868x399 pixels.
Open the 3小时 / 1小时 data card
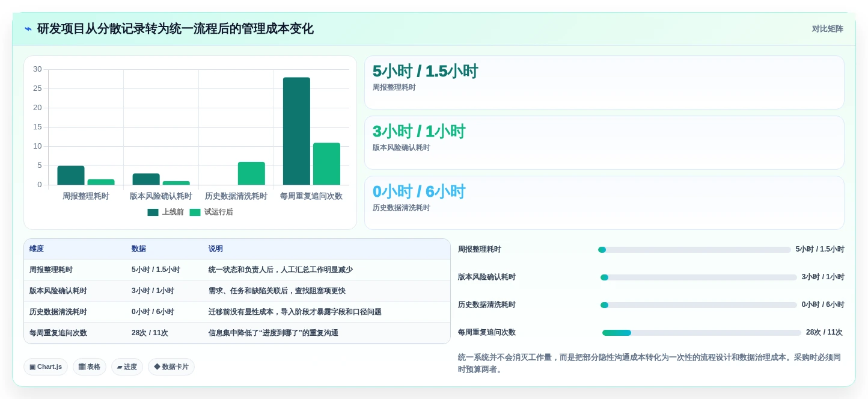point(604,143)
